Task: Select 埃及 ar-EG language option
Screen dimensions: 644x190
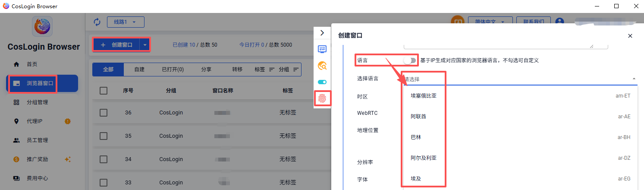Action: pos(520,178)
